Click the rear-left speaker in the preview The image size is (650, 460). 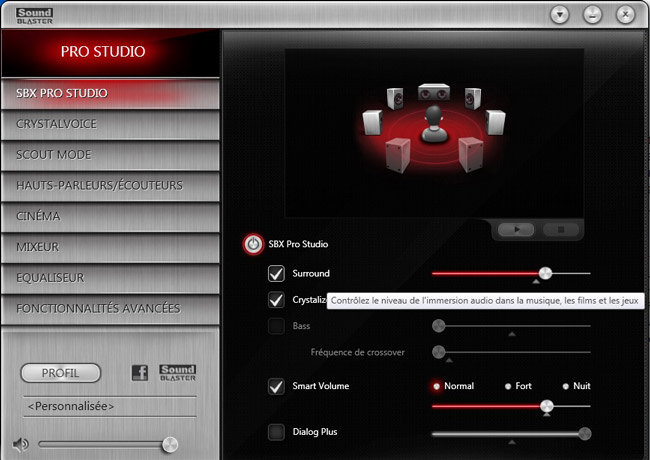click(398, 155)
